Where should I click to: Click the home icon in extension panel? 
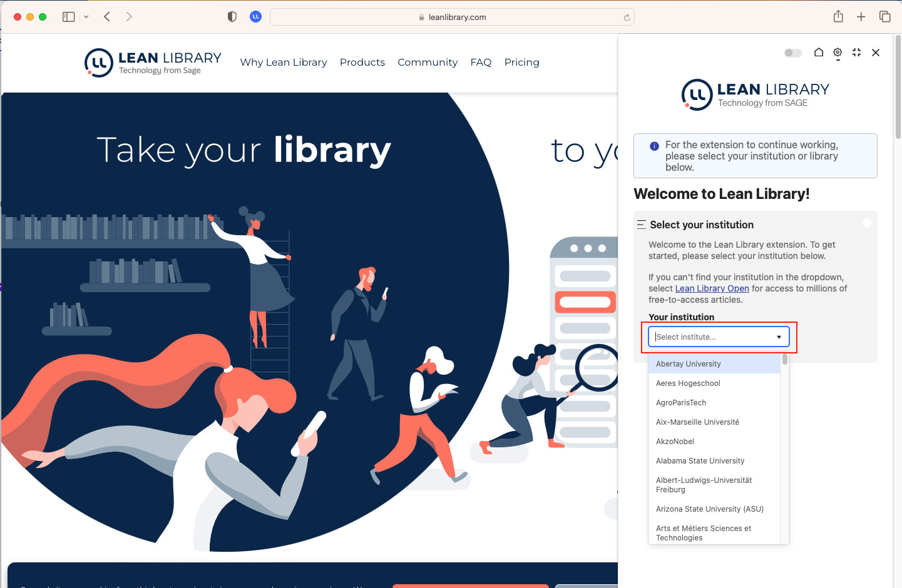click(819, 53)
